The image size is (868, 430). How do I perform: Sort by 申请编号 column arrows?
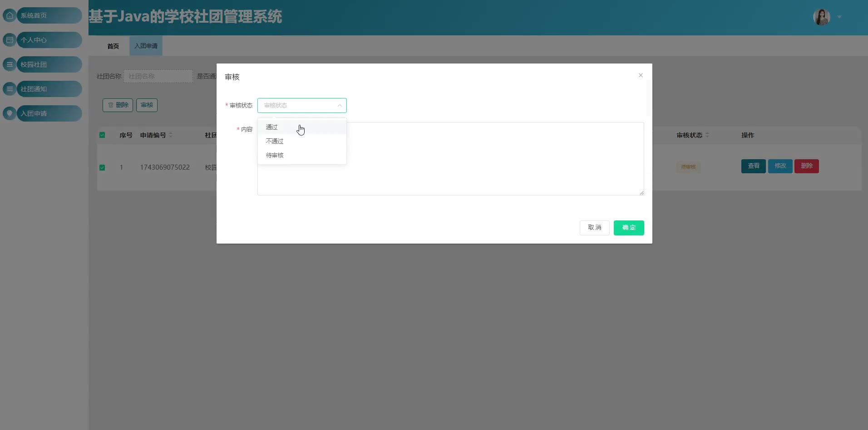(171, 135)
